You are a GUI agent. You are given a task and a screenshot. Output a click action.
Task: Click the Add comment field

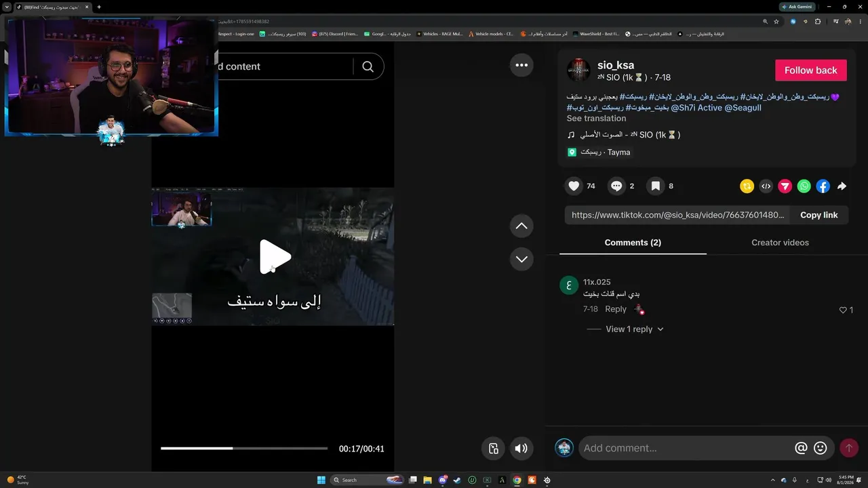(x=686, y=448)
